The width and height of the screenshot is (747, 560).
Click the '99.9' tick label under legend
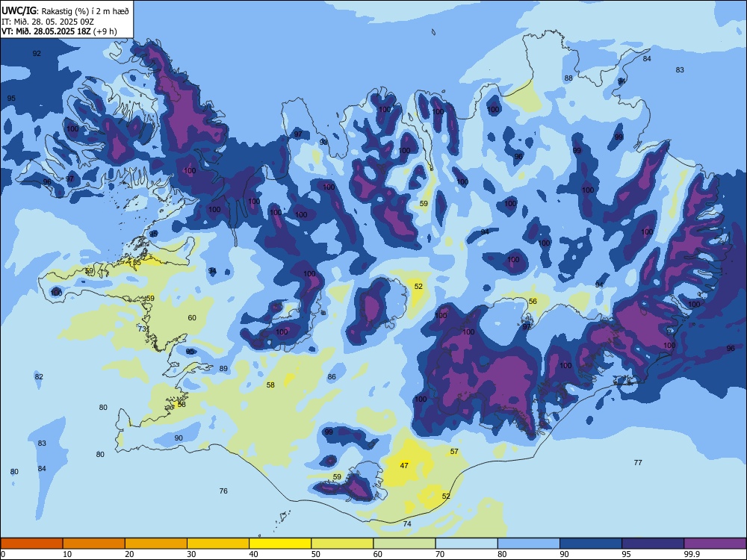pos(692,554)
